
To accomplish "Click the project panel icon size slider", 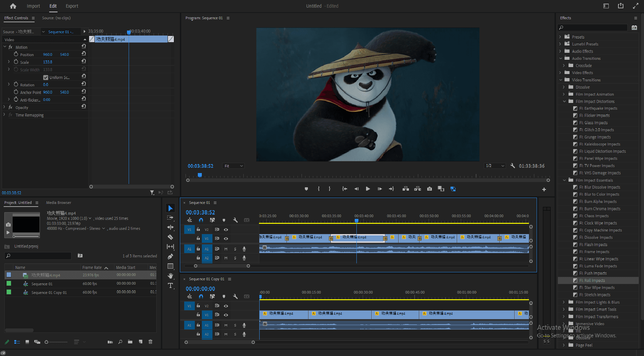I will tap(47, 342).
